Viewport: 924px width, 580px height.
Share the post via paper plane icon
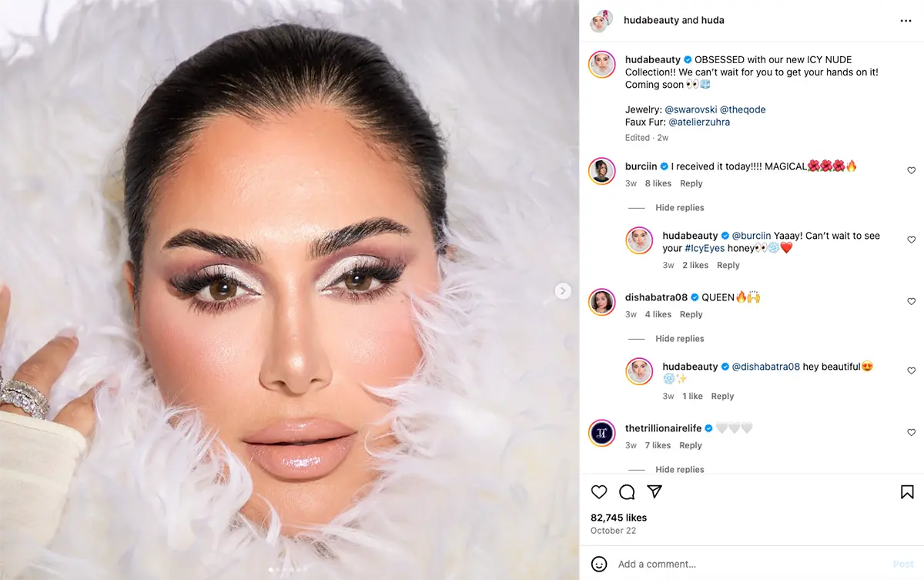point(654,492)
